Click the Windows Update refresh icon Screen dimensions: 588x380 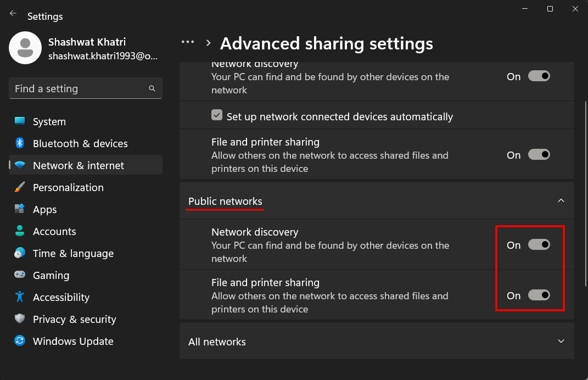(20, 341)
